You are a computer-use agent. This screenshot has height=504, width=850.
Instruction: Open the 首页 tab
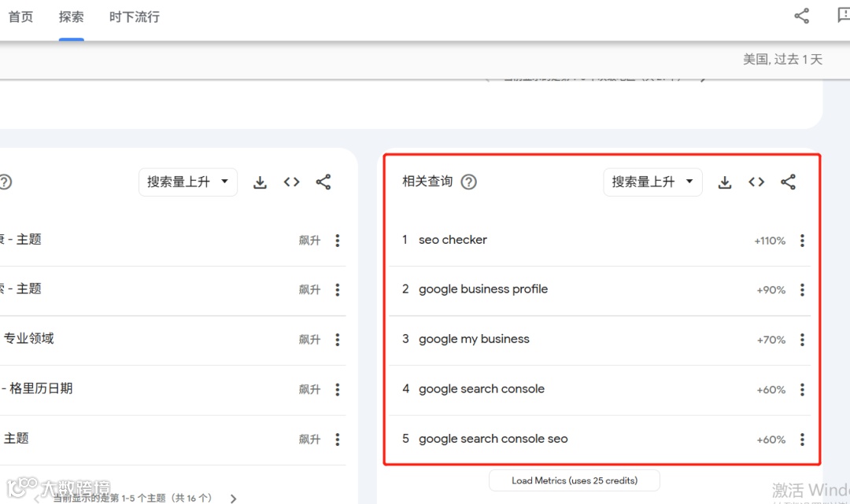coord(20,17)
